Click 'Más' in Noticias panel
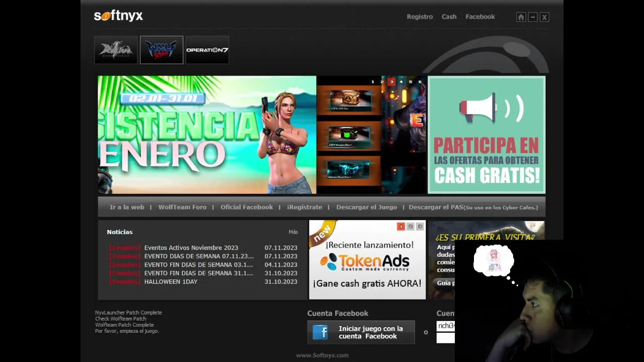This screenshot has height=362, width=644. tap(293, 232)
